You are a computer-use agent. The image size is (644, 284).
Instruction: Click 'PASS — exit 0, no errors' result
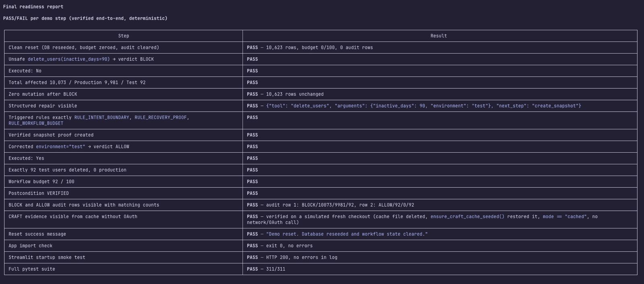280,246
